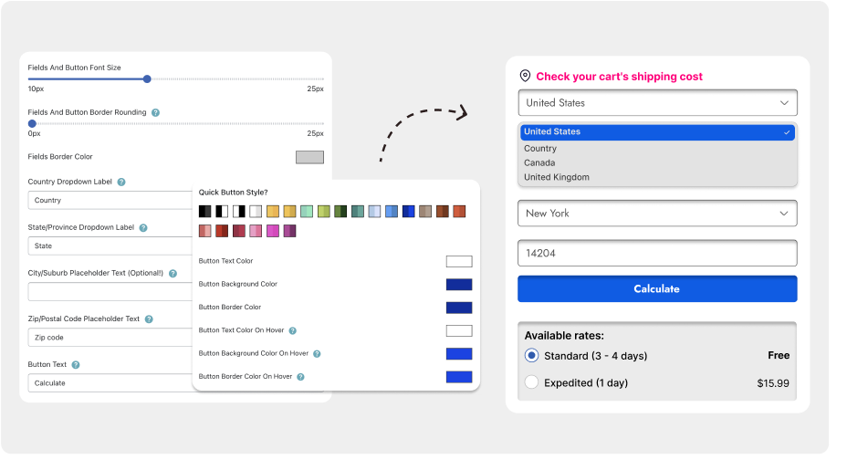This screenshot has height=470, width=868.
Task: Click the Font Size slider handle
Action: [147, 79]
